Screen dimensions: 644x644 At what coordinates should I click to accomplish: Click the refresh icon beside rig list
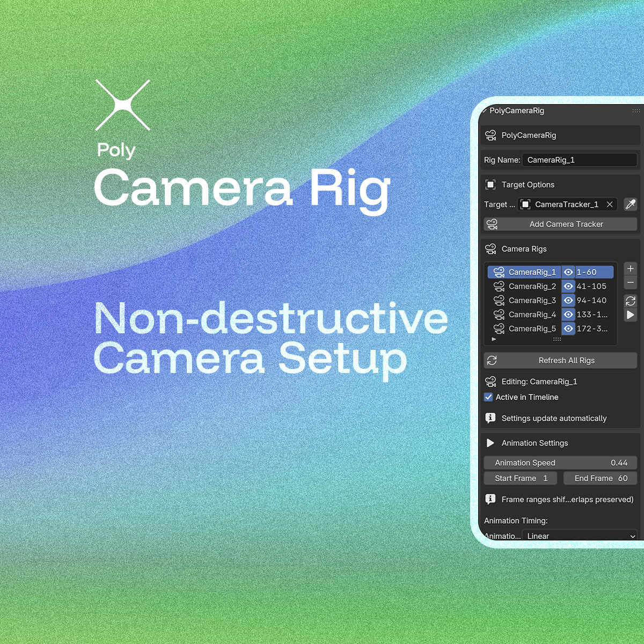631,301
